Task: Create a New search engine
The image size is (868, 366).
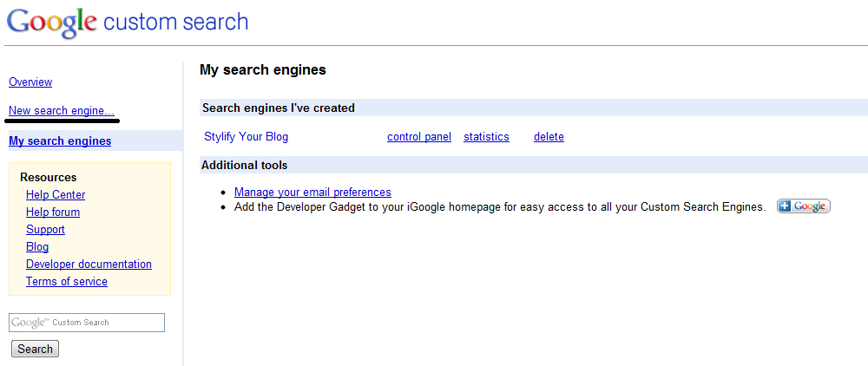Action: pyautogui.click(x=62, y=110)
